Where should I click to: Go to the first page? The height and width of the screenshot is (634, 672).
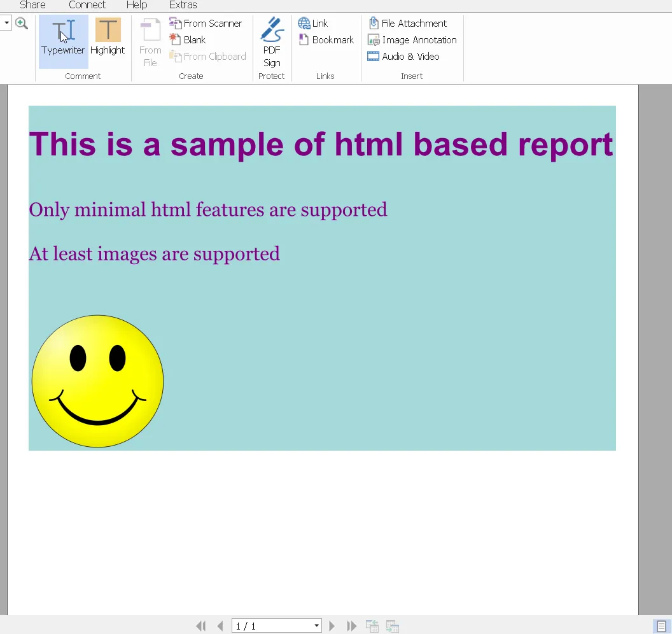(200, 626)
